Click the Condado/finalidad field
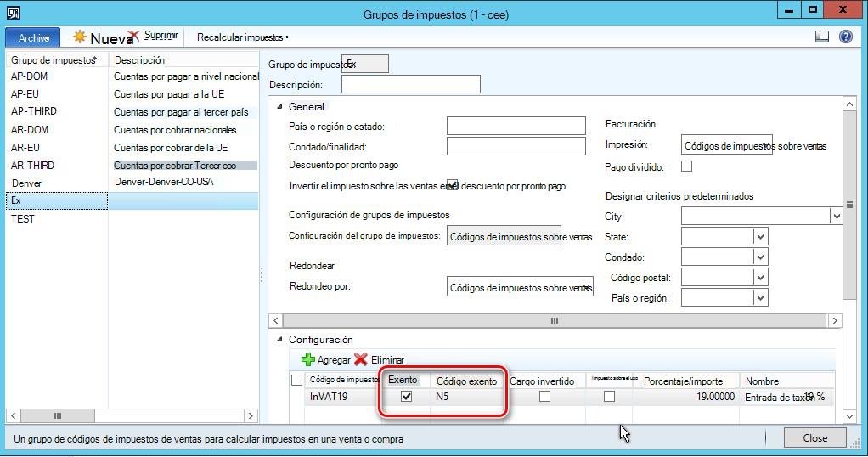868x457 pixels. coord(516,146)
